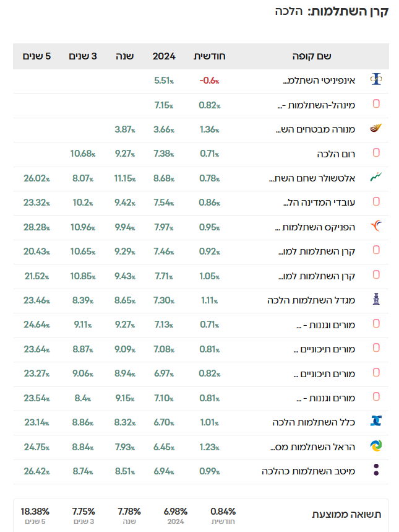Click the כלל השתלמות blue logo
The width and height of the screenshot is (399, 532).
point(375,422)
